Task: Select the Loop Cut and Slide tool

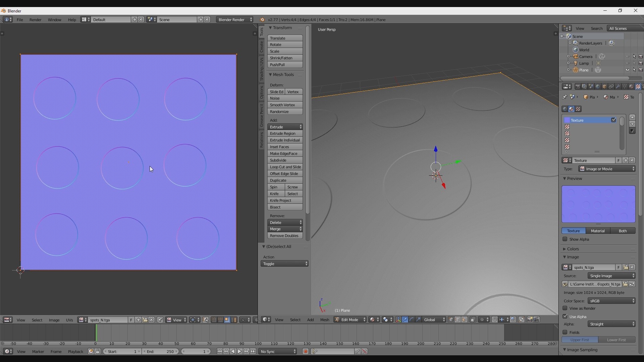Action: point(285,167)
